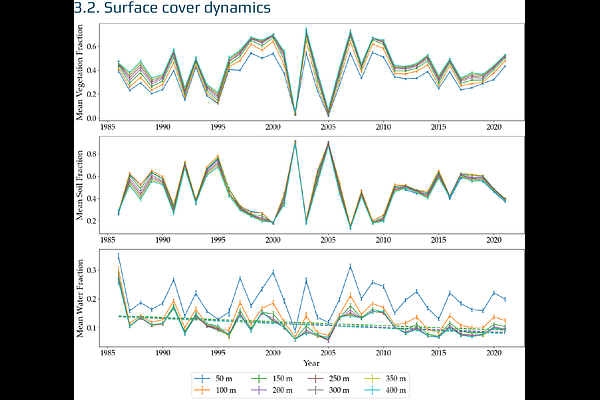Click the Year x-axis label
This screenshot has width=600, height=400.
(x=300, y=364)
